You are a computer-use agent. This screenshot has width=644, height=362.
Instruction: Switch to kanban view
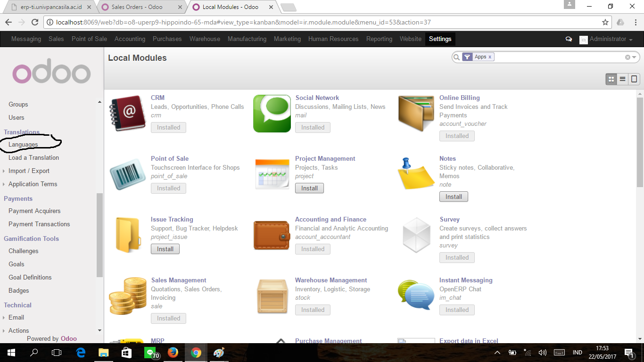[611, 79]
